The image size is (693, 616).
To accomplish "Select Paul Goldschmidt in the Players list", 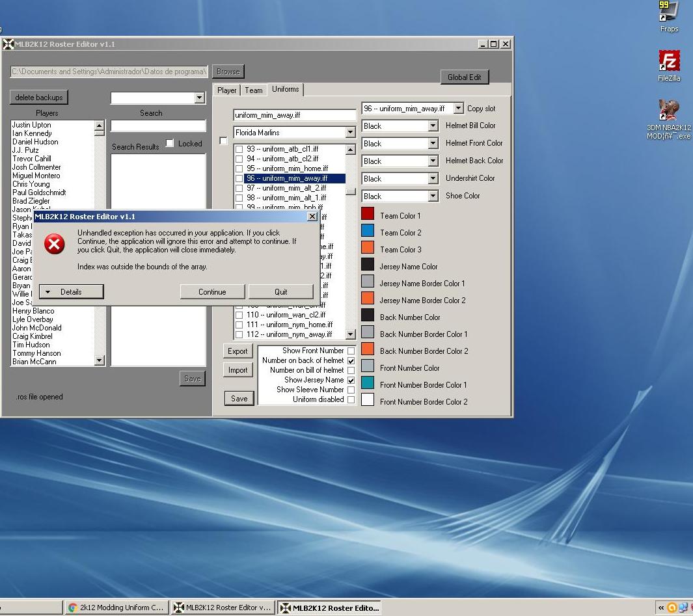I will click(x=39, y=193).
